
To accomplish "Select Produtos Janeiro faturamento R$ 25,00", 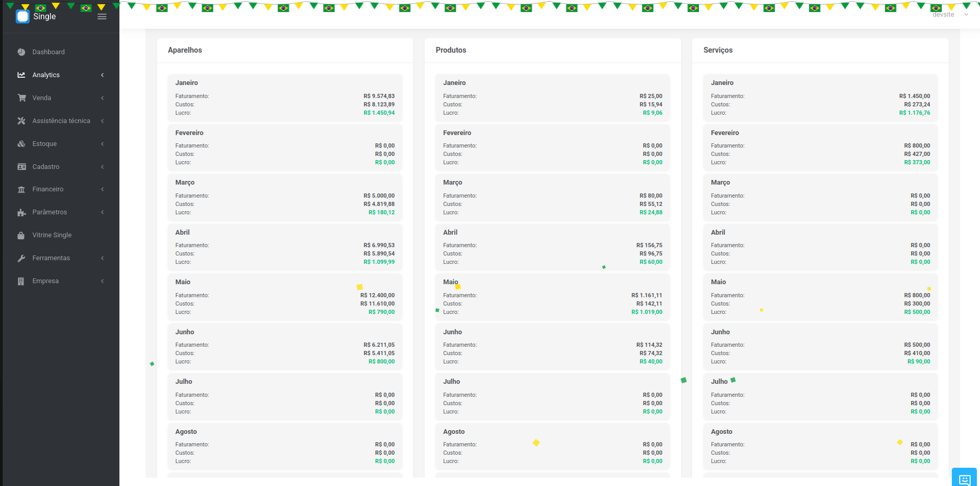I will 651,96.
